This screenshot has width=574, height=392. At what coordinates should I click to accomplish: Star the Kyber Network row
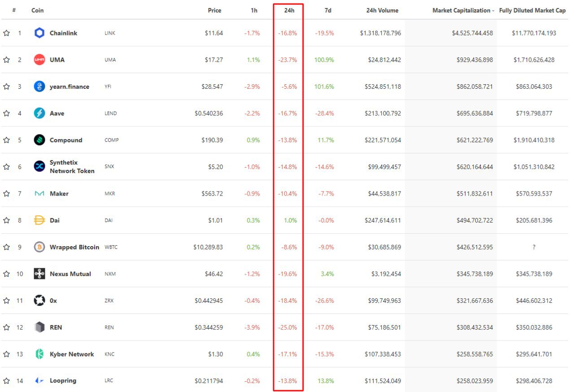pos(6,354)
